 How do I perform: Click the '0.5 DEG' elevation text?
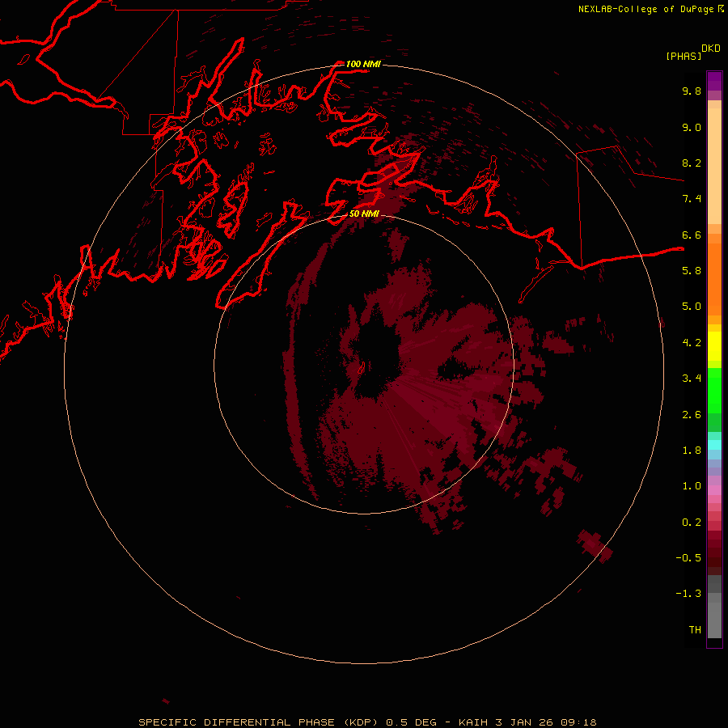[412, 722]
